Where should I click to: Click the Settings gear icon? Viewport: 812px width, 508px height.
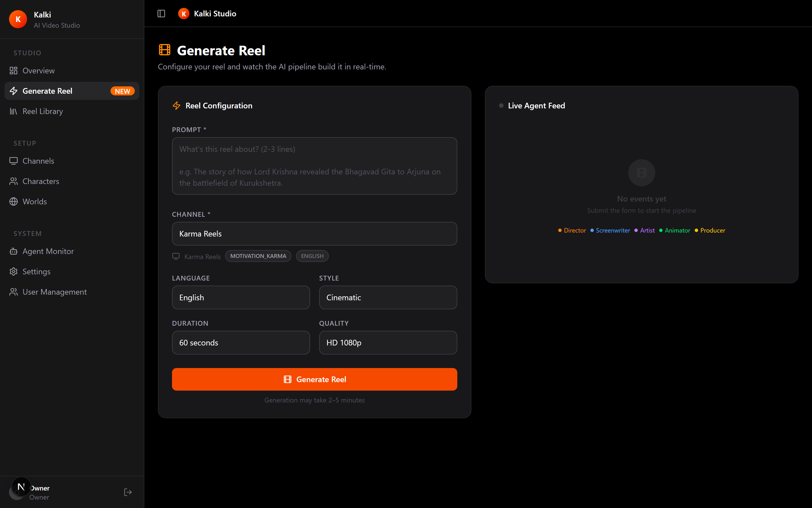[14, 271]
